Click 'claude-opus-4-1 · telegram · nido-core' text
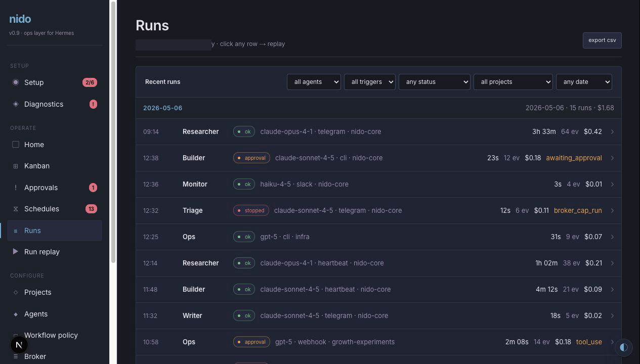640x364 pixels. pyautogui.click(x=321, y=131)
